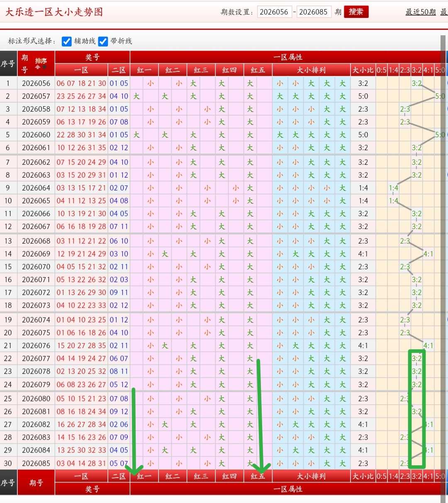
Task: Select the top 大小排列 column header
Action: point(312,70)
